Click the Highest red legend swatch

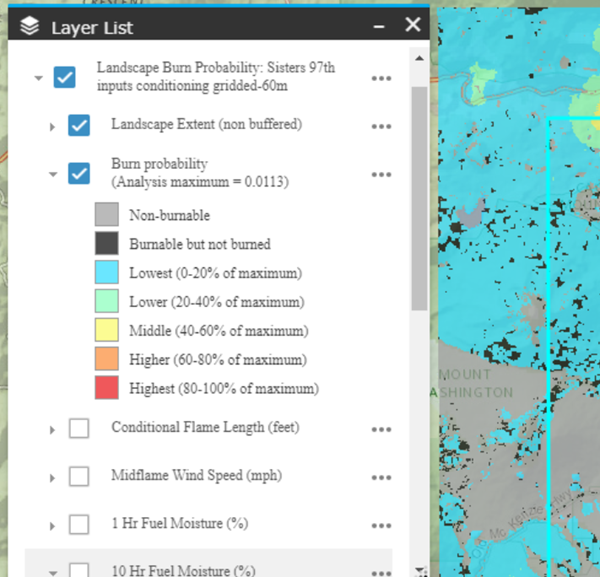107,388
